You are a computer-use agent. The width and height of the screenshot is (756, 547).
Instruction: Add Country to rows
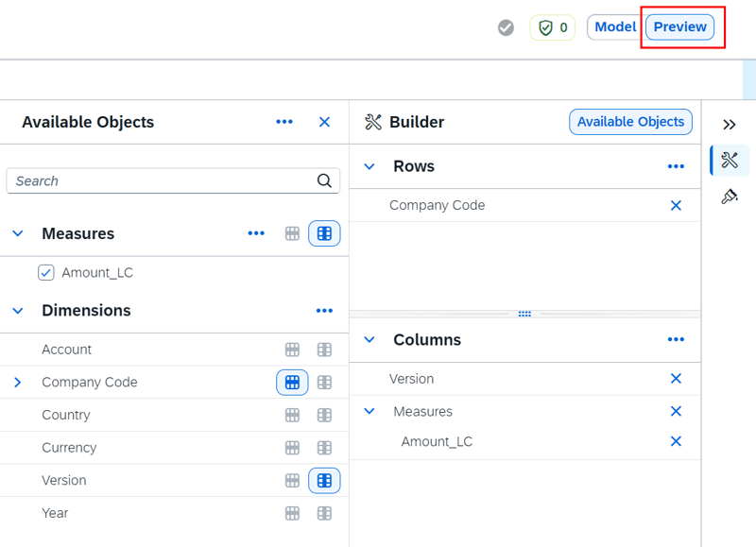(292, 415)
